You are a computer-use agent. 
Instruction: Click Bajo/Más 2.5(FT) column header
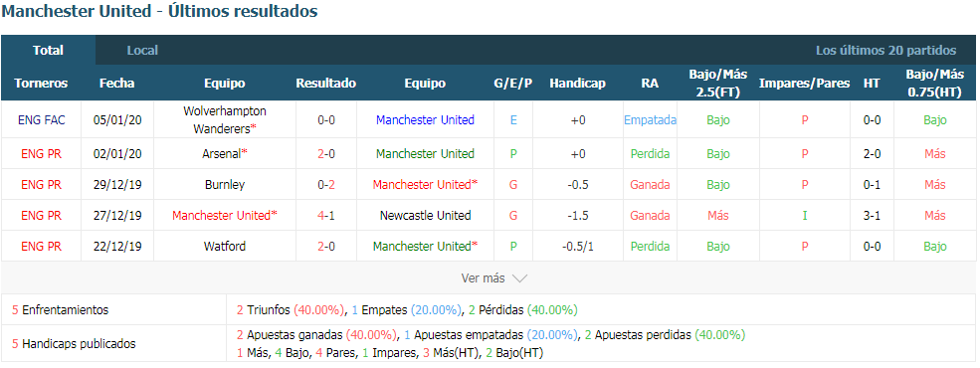tap(718, 84)
